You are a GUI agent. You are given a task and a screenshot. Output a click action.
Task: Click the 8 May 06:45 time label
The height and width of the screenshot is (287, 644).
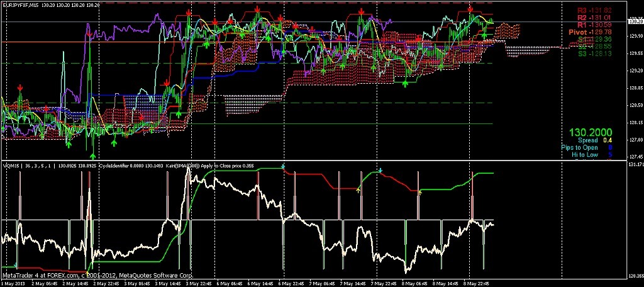pos(414,283)
